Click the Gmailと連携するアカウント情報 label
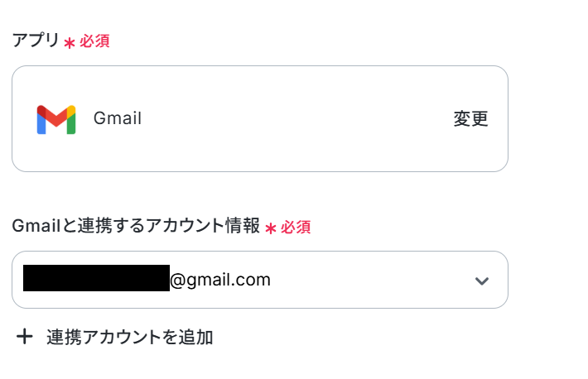The image size is (588, 379). coord(136,226)
